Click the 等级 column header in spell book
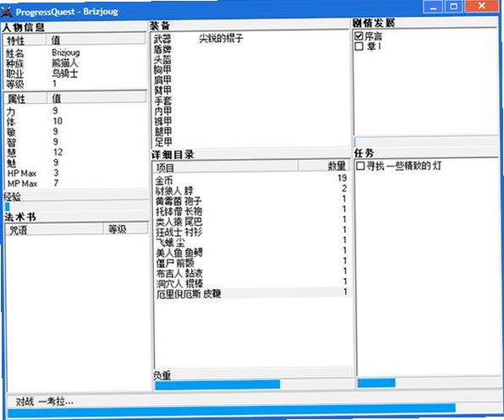The image size is (504, 420). click(125, 229)
